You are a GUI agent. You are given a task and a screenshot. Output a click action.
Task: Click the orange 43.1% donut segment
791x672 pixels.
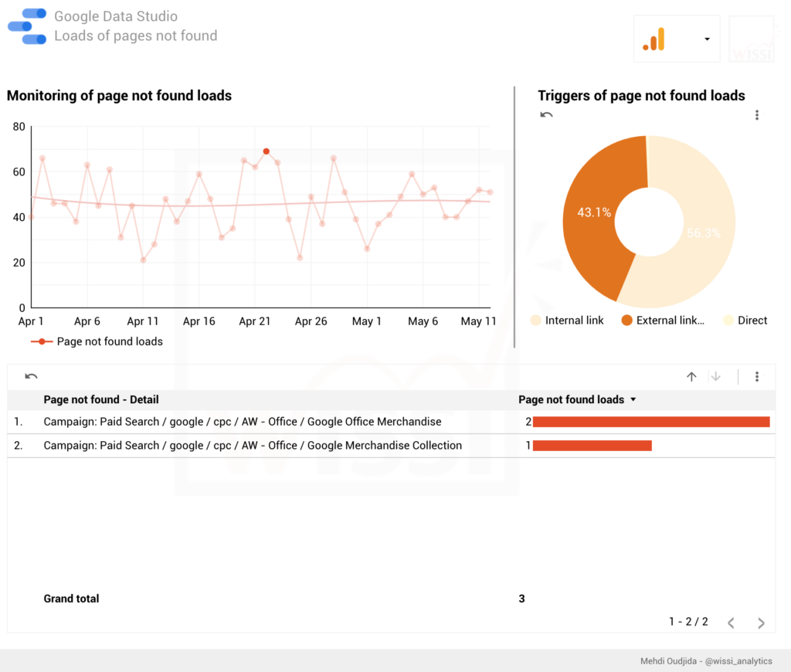pyautogui.click(x=596, y=212)
